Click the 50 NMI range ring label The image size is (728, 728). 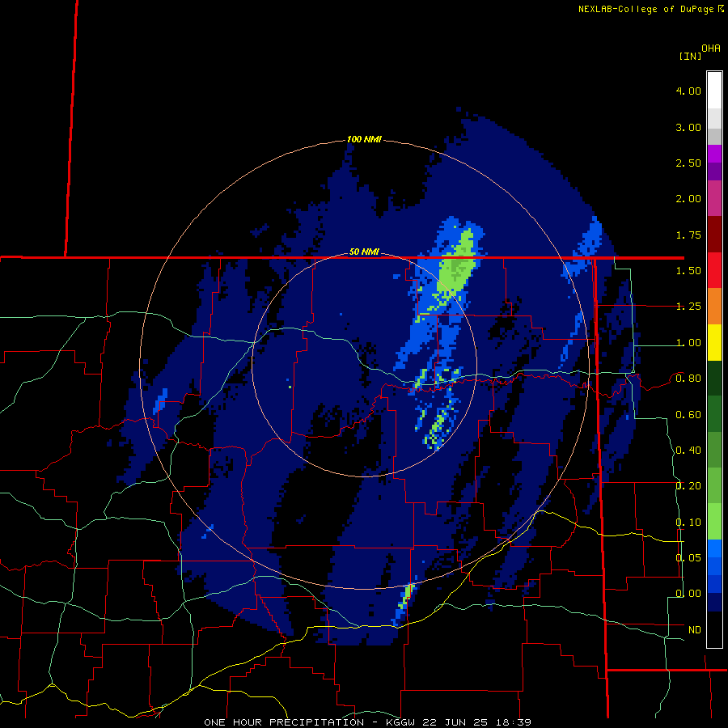click(x=364, y=252)
